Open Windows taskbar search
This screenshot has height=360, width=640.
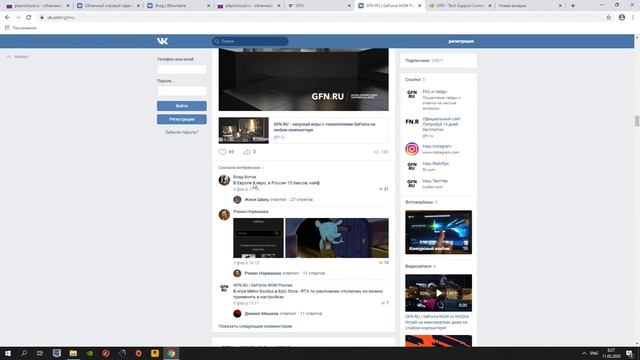(24, 353)
